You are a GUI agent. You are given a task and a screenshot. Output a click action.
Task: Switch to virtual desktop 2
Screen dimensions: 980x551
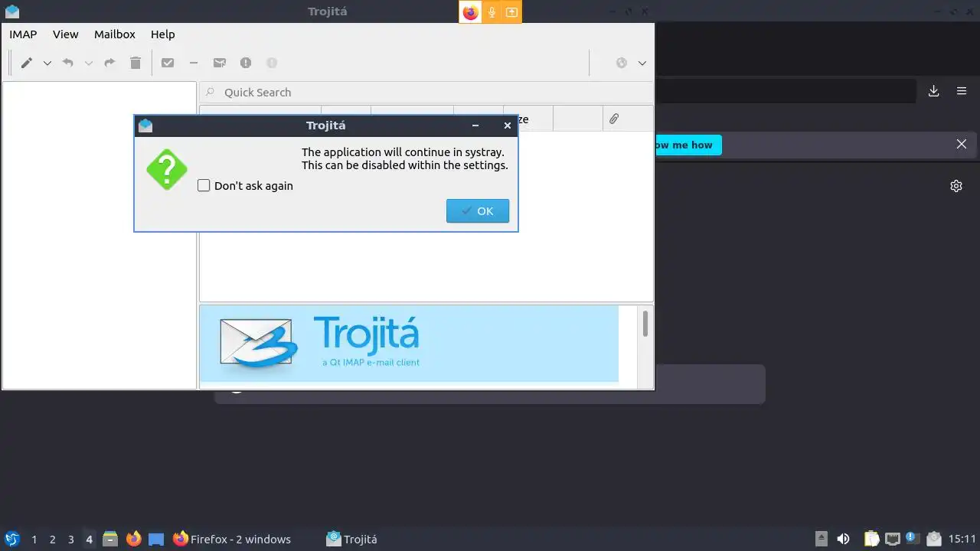tap(53, 540)
